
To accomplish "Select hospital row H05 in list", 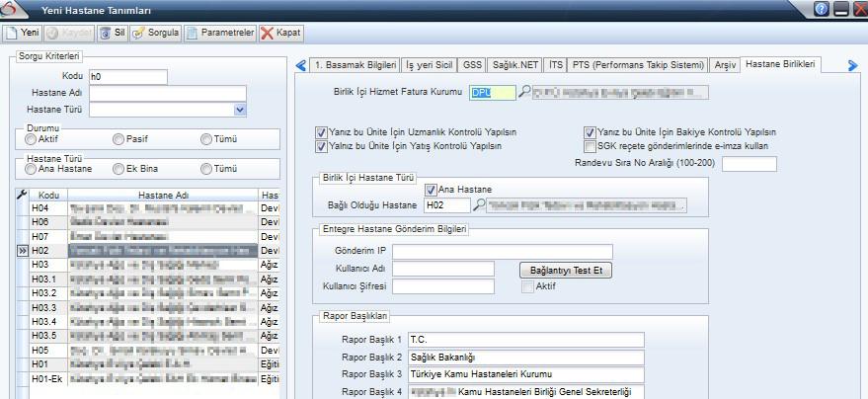I will [39, 350].
